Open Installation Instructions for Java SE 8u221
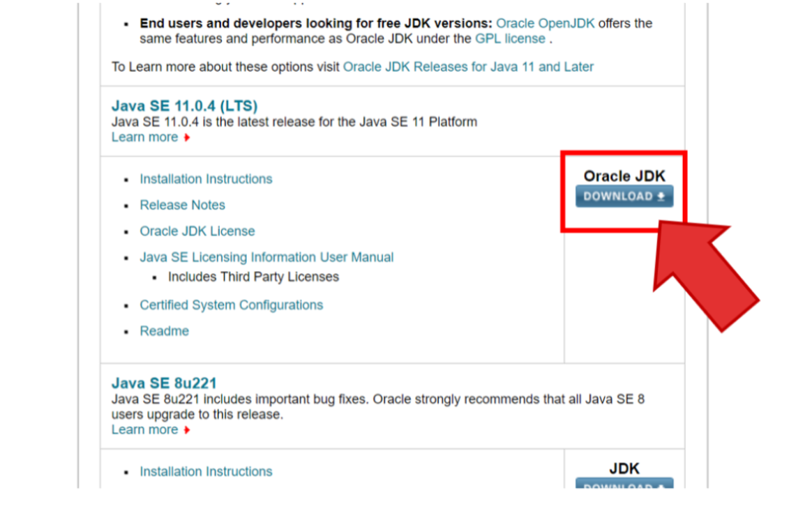Screen dimensions: 812x506 (x=206, y=472)
